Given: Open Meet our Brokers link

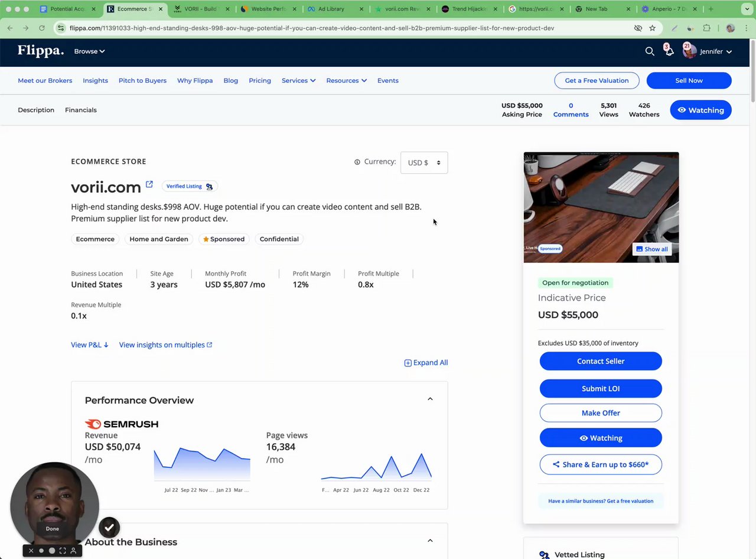Looking at the screenshot, I should coord(45,80).
